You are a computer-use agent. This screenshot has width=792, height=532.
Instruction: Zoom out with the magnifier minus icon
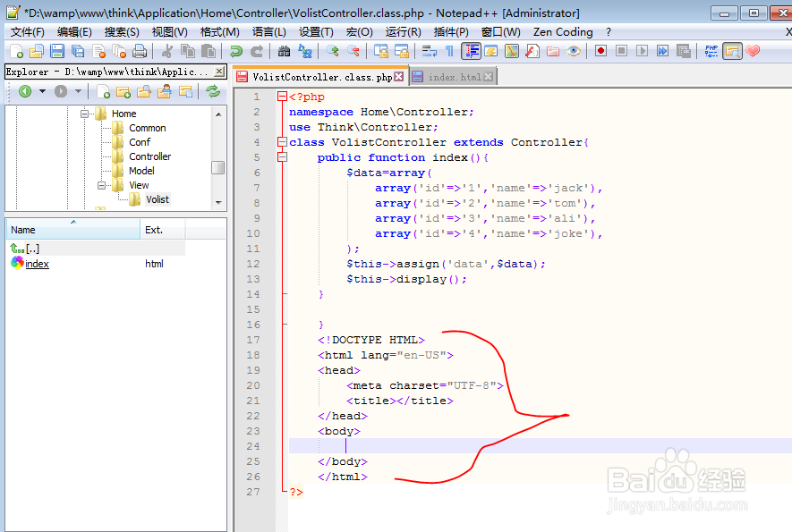(x=353, y=51)
